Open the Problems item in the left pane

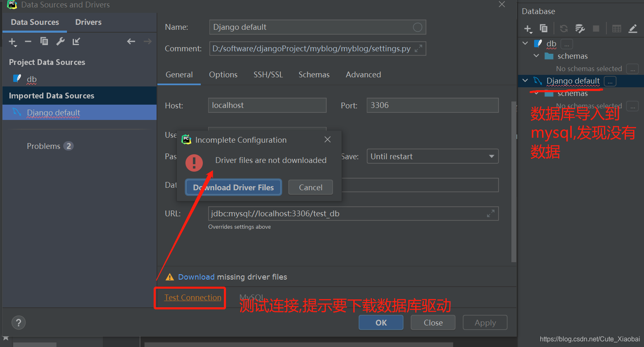point(50,146)
